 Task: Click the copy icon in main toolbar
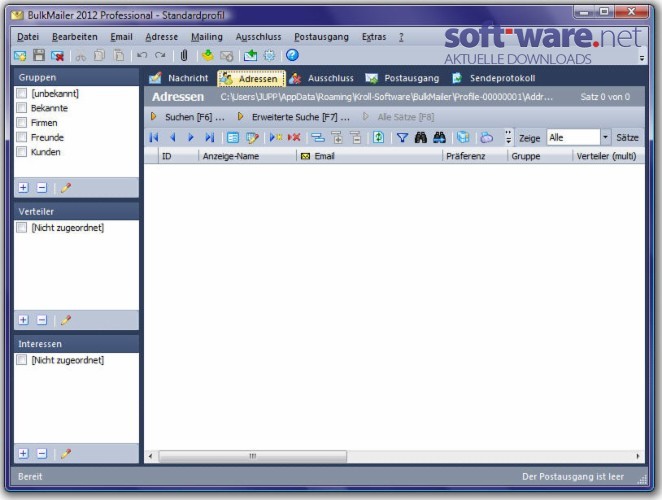click(100, 55)
